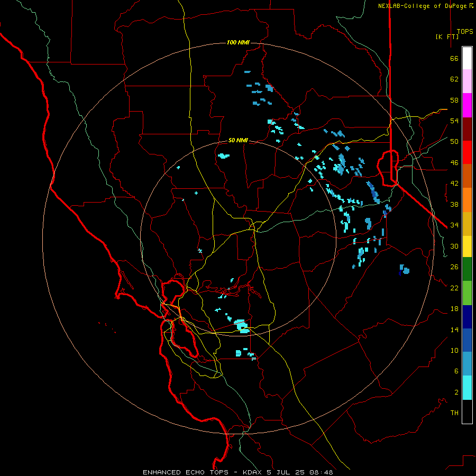Click the '42' legend value

(x=454, y=184)
